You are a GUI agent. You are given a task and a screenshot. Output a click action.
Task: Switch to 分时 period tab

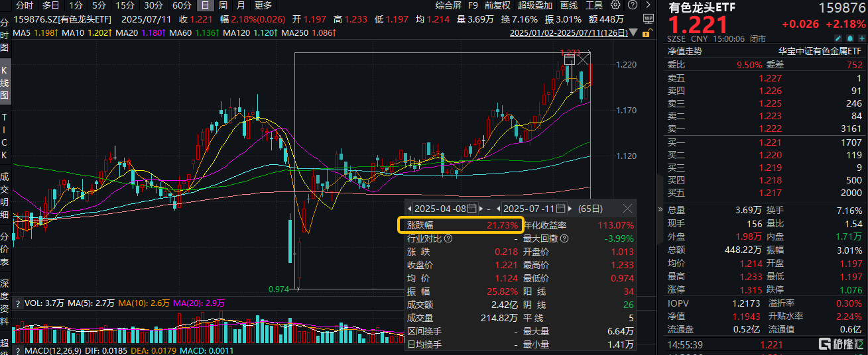point(25,5)
